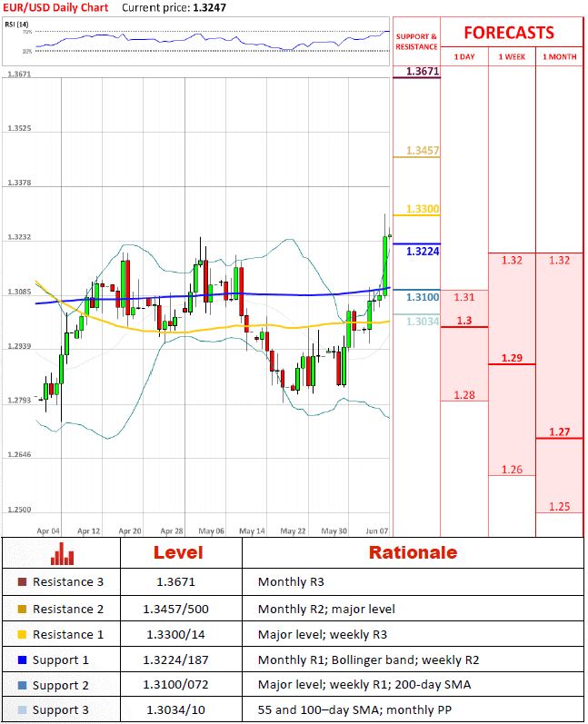Click the 1.3671 resistance level marker
This screenshot has width=588, height=724.
coord(423,71)
